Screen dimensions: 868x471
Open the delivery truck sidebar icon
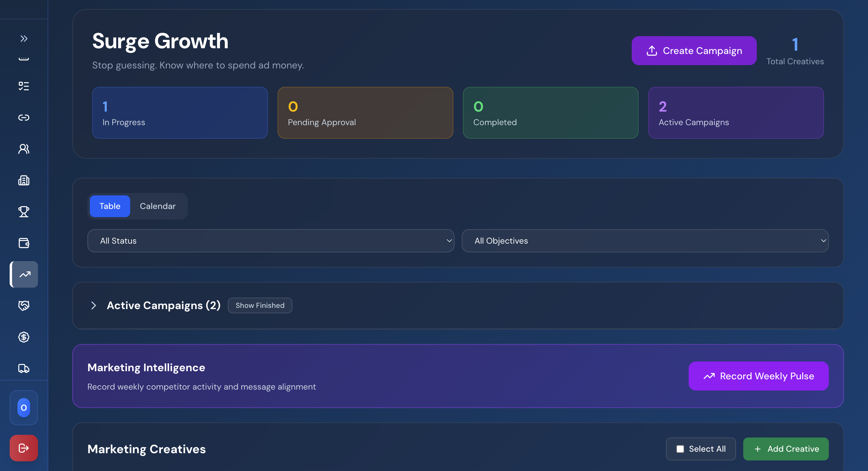click(x=24, y=368)
